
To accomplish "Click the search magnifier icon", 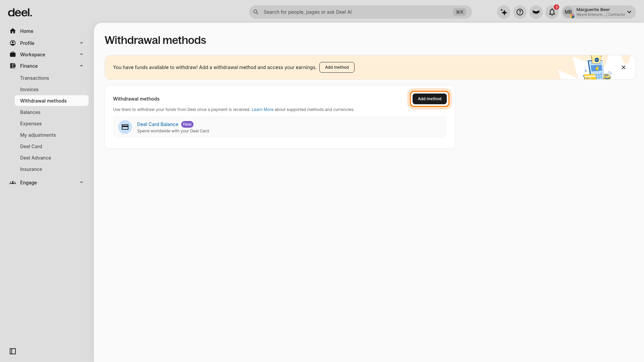I will click(256, 12).
